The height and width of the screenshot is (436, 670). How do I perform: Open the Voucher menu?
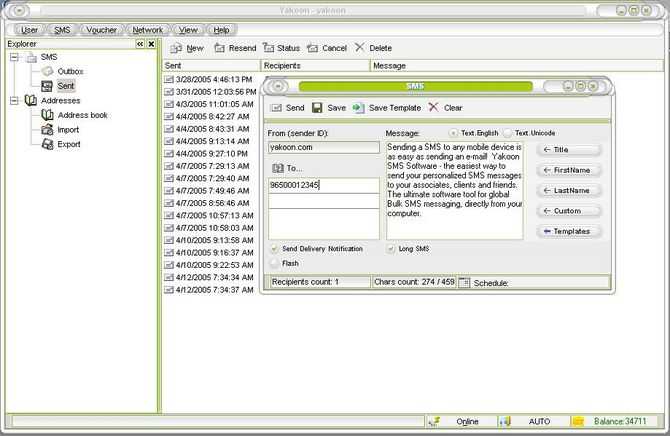101,30
